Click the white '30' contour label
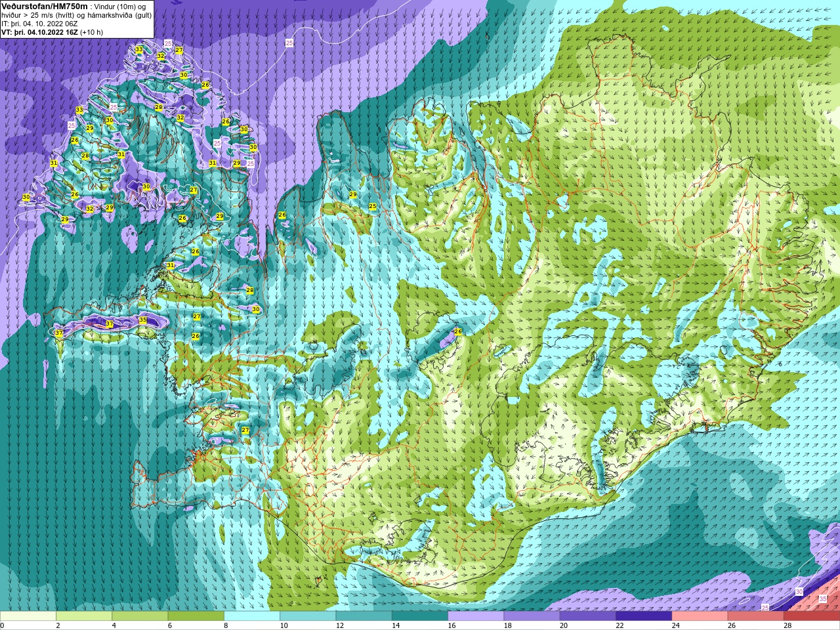Viewport: 840px width, 630px height. pos(799,592)
